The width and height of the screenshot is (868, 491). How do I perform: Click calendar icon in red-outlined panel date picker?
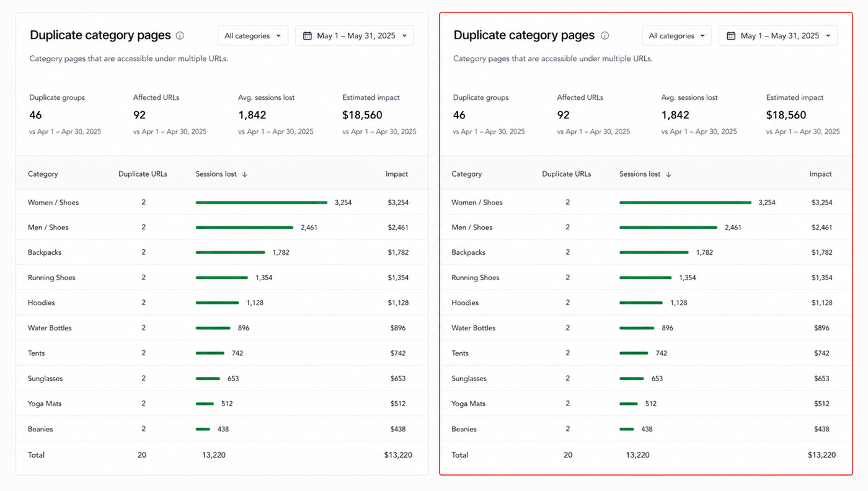(x=731, y=36)
